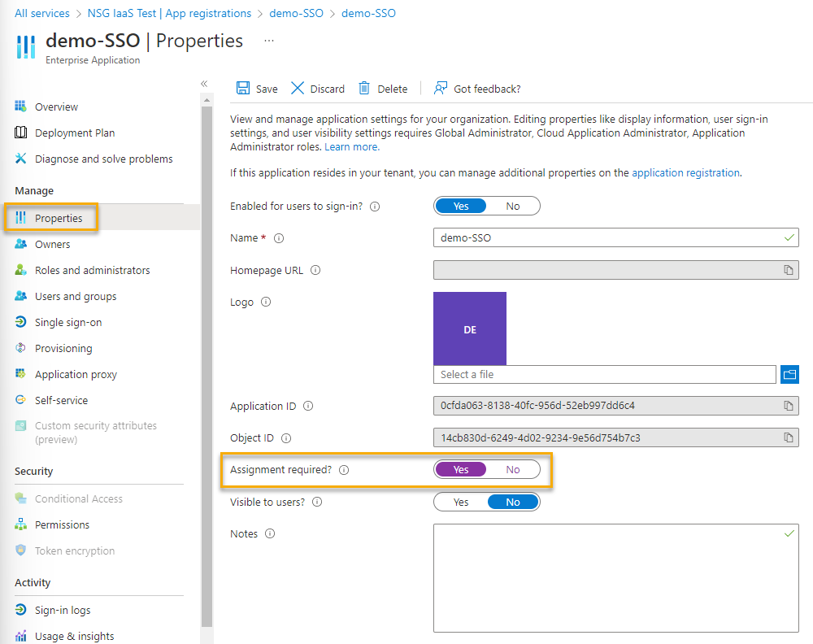Click the Discard X icon
This screenshot has width=813, height=644.
[x=298, y=89]
